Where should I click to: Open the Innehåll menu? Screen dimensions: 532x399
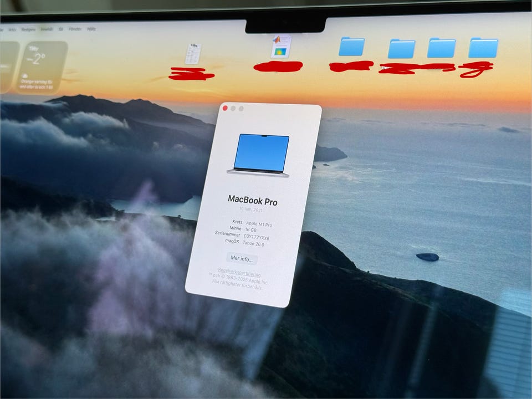click(x=47, y=29)
